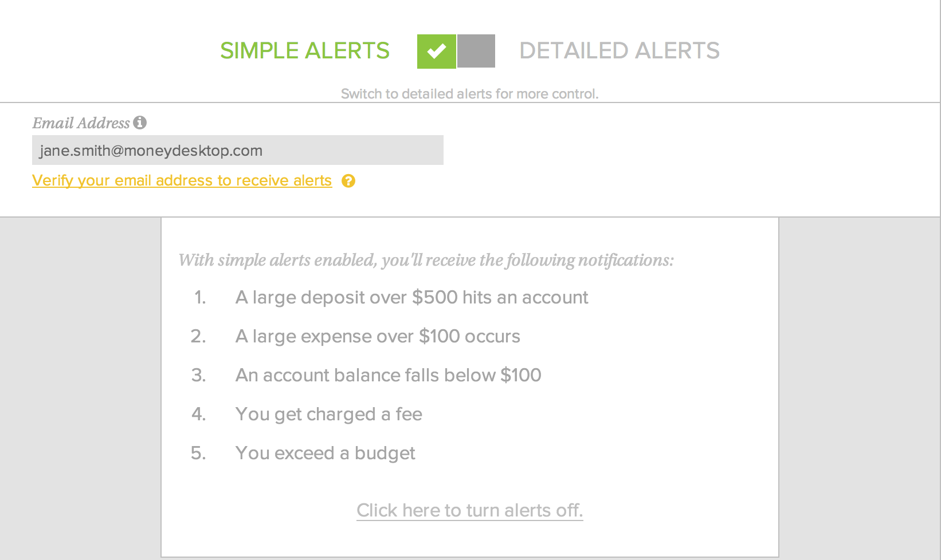Click list number 5 beside exceed budget
This screenshot has height=560, width=941.
click(198, 453)
